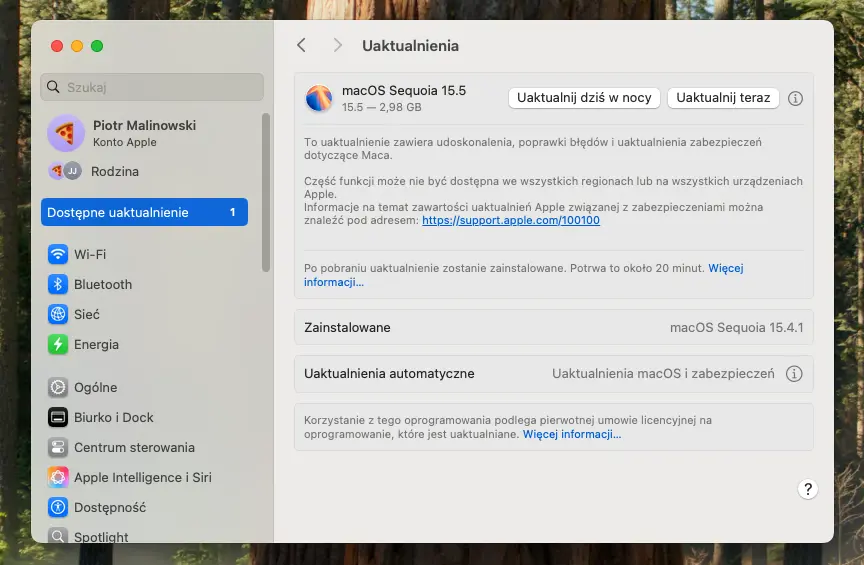Click Uaktualnienia macOS i zabezpieczeń value
This screenshot has width=864, height=565.
point(663,374)
